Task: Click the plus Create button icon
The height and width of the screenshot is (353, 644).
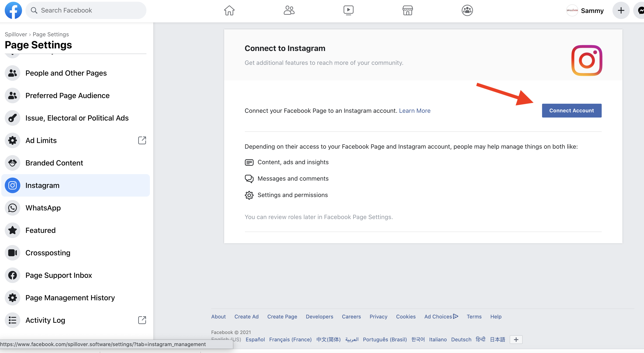Action: tap(621, 10)
